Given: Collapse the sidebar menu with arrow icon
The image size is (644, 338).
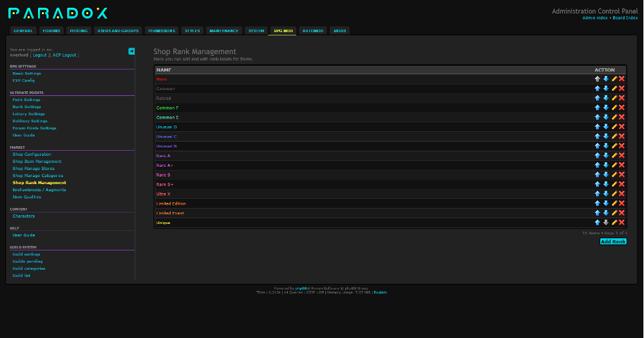Looking at the screenshot, I should [131, 51].
